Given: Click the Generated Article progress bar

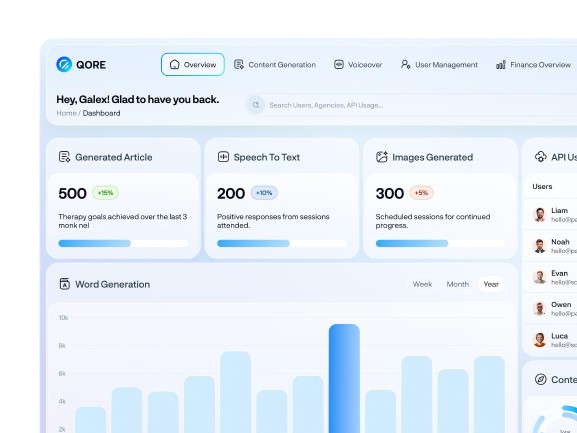Looking at the screenshot, I should [x=123, y=243].
